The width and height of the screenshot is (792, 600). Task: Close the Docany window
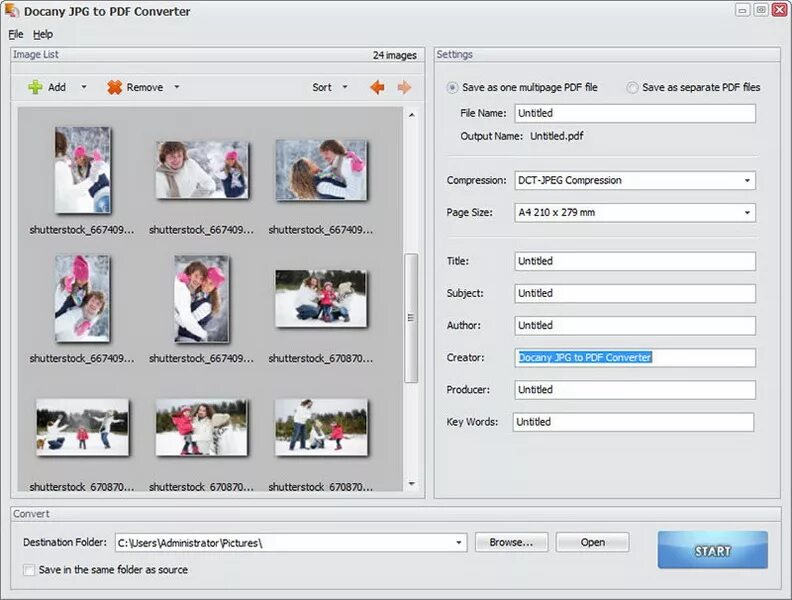click(779, 10)
